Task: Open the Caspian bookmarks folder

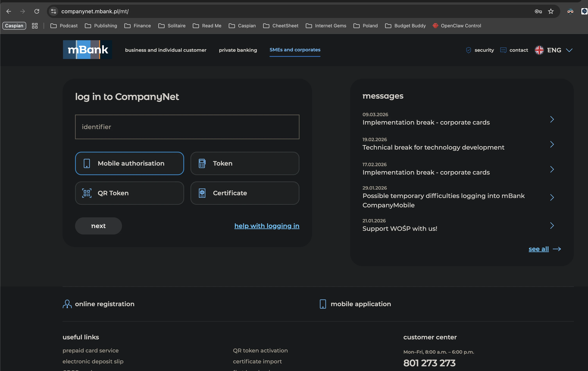Action: [242, 26]
